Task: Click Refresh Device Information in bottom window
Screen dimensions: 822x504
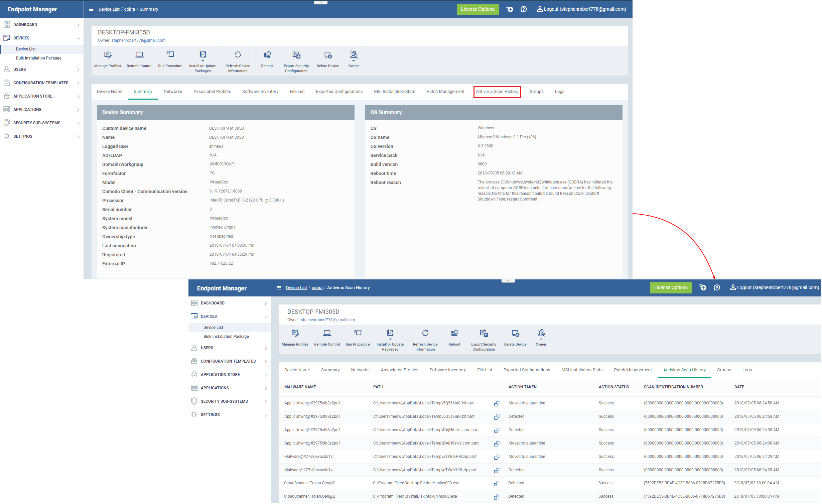Action: coord(425,340)
